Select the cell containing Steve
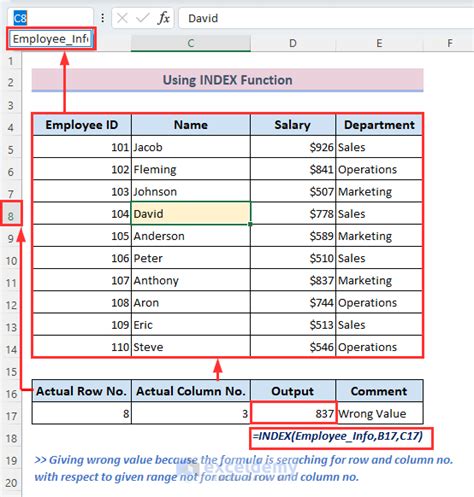 [x=191, y=347]
